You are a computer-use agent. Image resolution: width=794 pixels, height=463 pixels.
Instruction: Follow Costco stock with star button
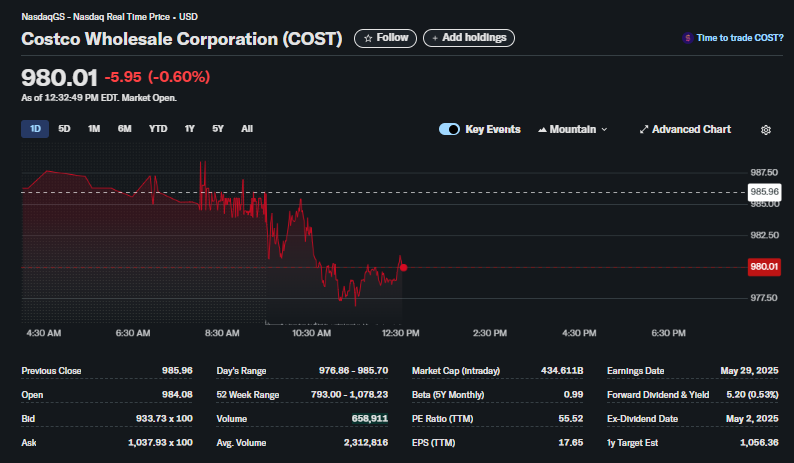tap(385, 38)
